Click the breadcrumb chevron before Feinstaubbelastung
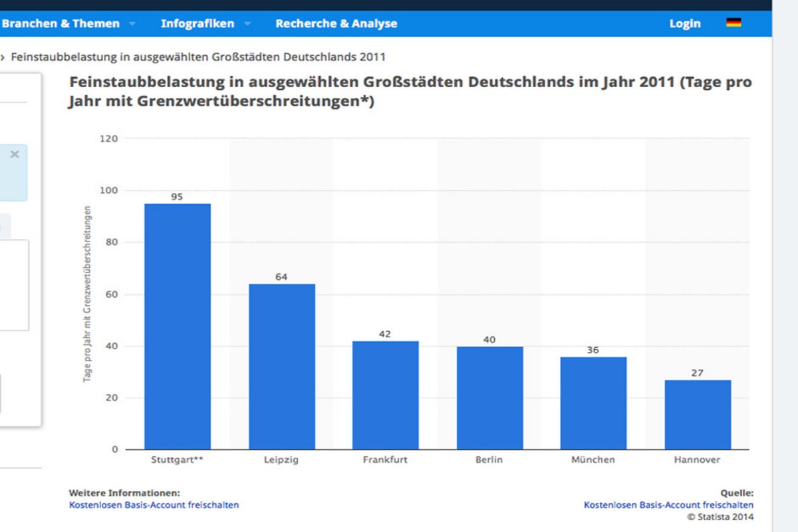Viewport: 798px width, 532px height. tap(3, 57)
